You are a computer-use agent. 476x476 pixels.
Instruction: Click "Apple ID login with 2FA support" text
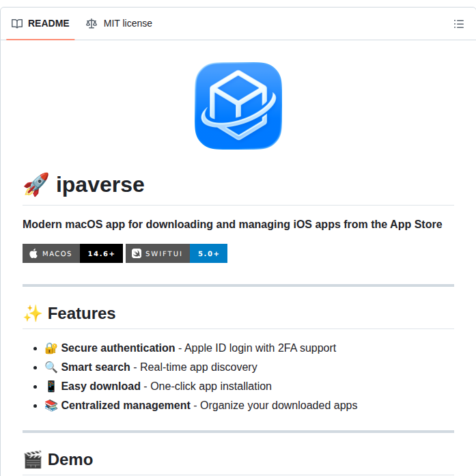tap(260, 348)
